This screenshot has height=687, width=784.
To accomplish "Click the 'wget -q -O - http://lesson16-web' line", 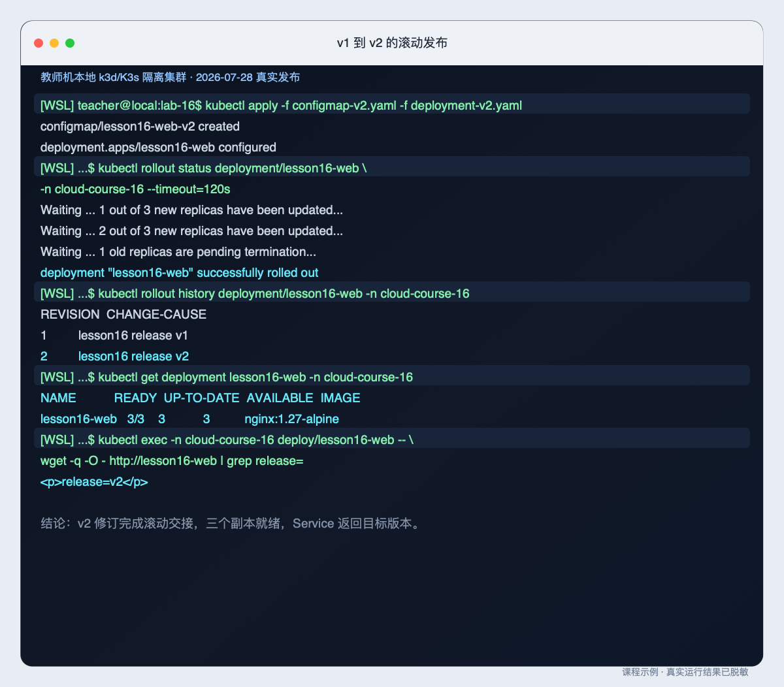I will click(x=172, y=460).
